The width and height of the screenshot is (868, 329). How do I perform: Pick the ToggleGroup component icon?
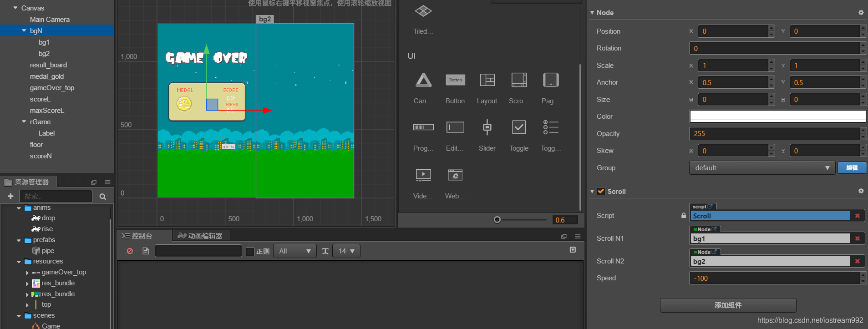point(551,127)
